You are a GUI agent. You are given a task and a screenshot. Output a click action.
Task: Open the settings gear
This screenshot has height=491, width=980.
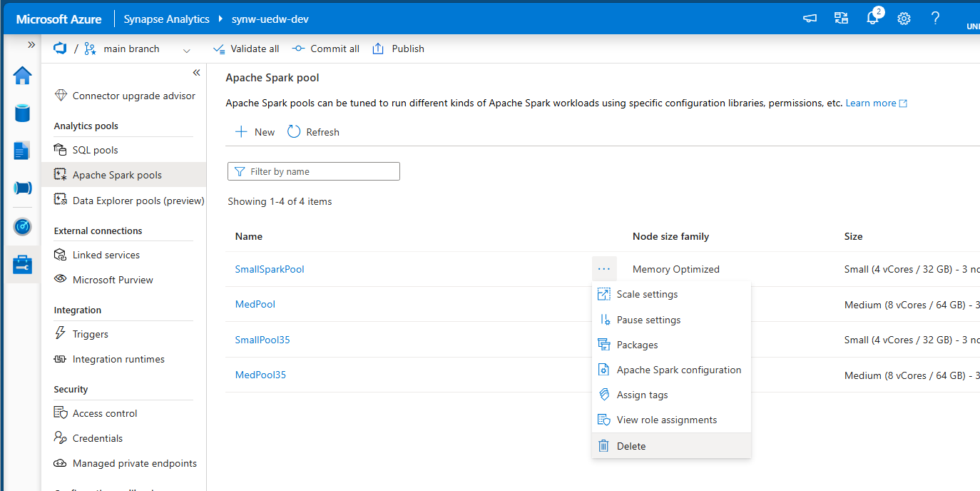904,19
